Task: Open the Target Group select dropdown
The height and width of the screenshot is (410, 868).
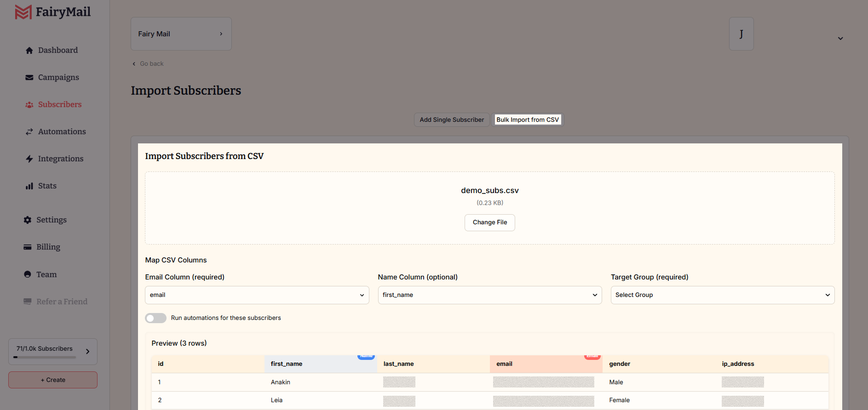Action: click(722, 295)
